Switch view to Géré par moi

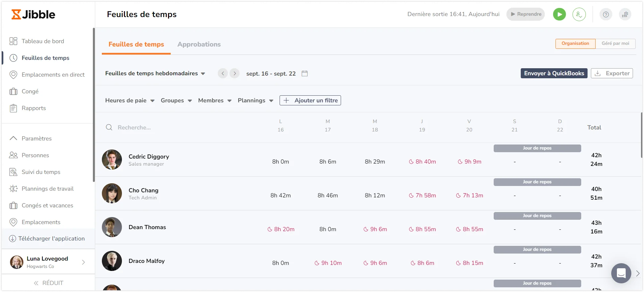(615, 43)
